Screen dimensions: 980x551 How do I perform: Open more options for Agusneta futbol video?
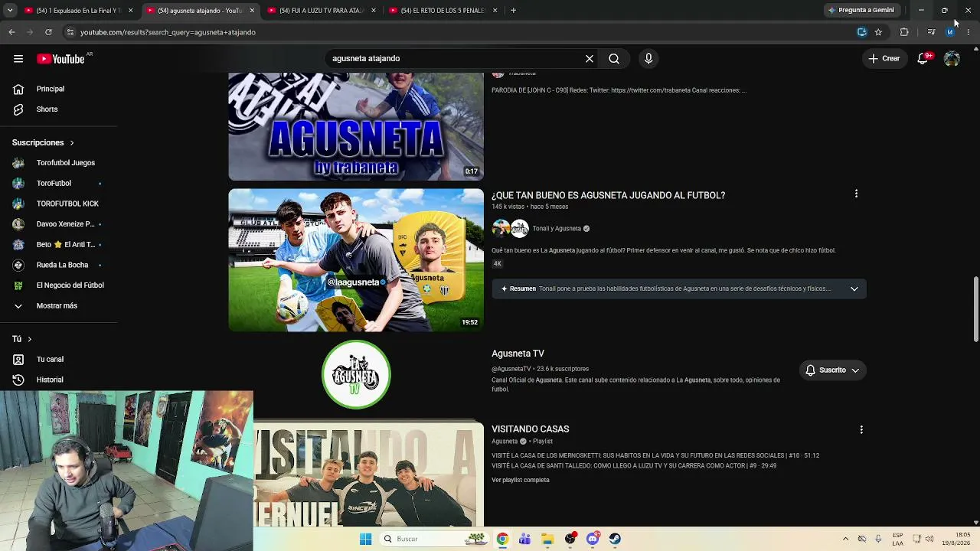pos(856,194)
